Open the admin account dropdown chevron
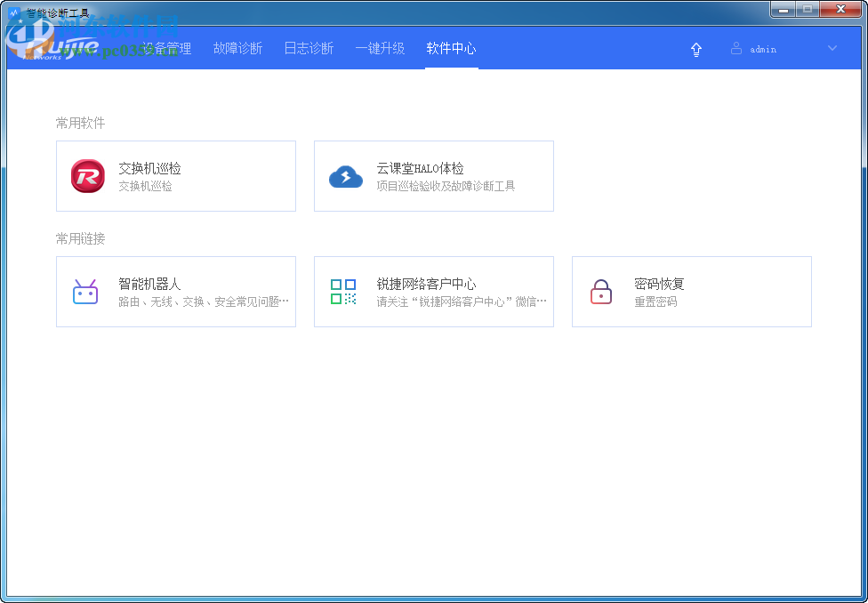This screenshot has width=868, height=603. click(832, 49)
